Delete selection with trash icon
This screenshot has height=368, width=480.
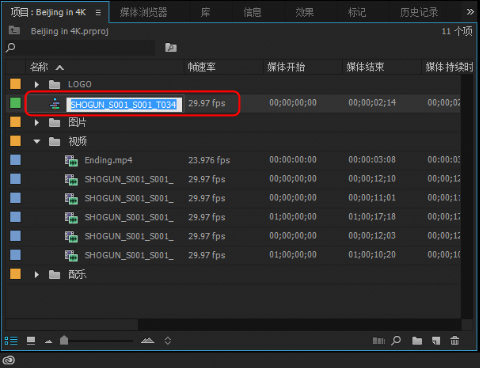[x=455, y=341]
